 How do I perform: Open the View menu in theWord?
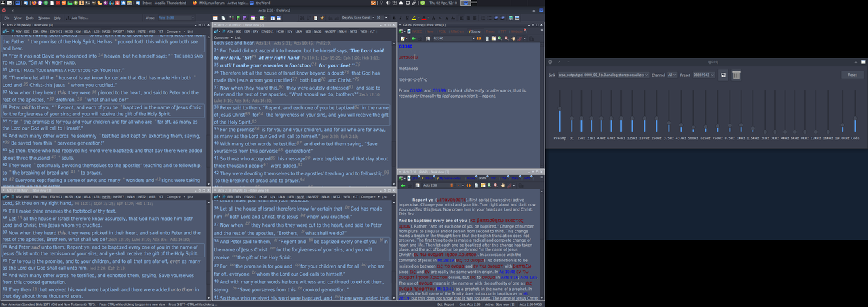[x=18, y=18]
